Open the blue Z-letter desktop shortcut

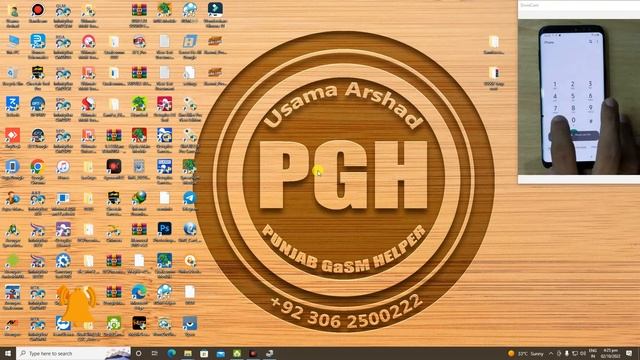tap(13, 104)
